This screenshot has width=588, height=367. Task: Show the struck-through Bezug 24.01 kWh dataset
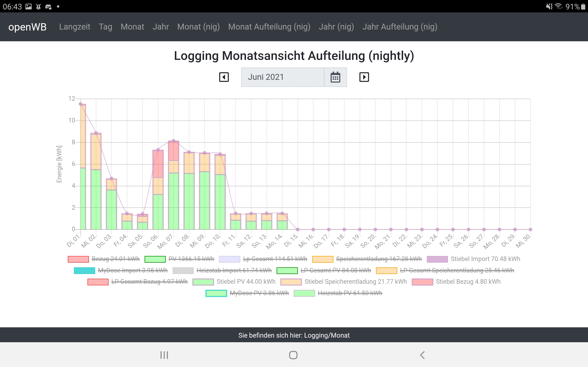point(115,259)
